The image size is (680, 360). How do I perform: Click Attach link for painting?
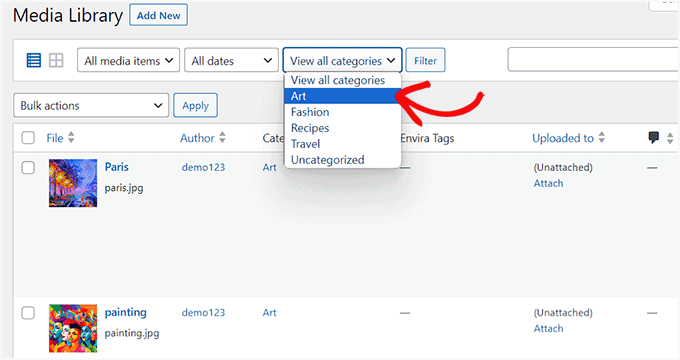coord(548,329)
